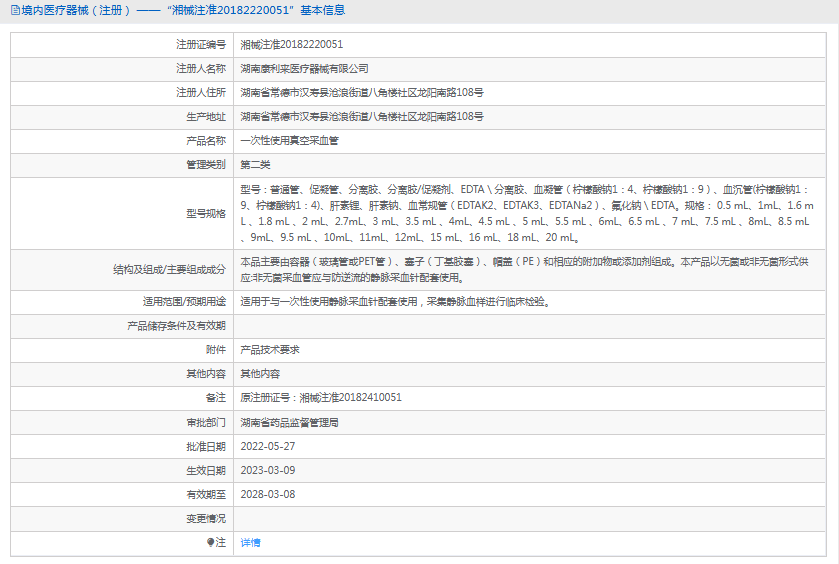Click the 结构及组成/主要组成成分 label
This screenshot has height=564, width=839.
pos(170,270)
